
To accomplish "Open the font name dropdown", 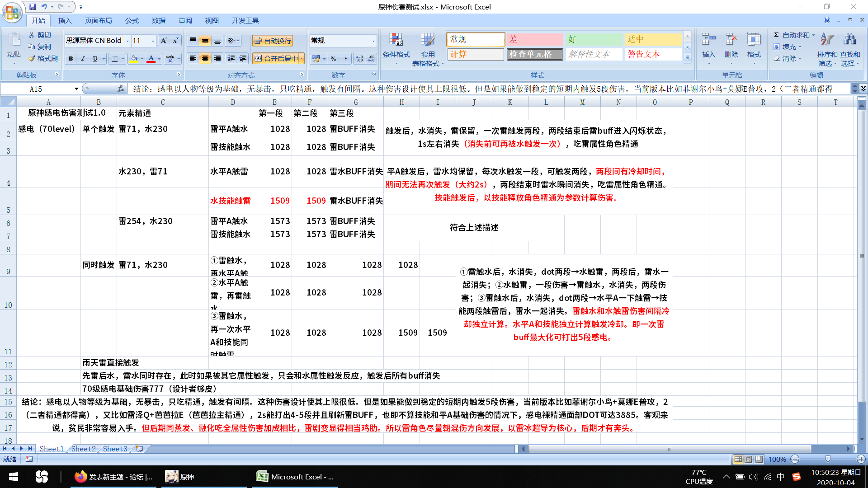I will tap(127, 41).
